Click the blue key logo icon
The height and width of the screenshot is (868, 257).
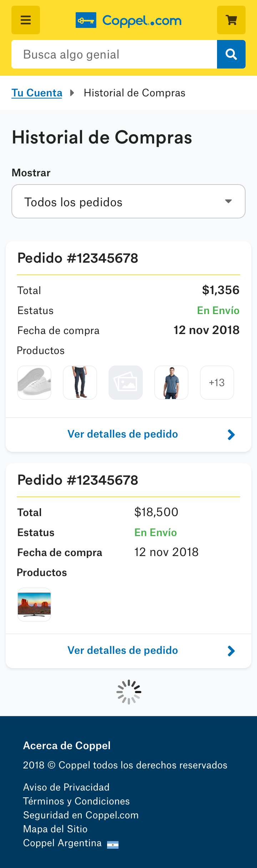[86, 20]
